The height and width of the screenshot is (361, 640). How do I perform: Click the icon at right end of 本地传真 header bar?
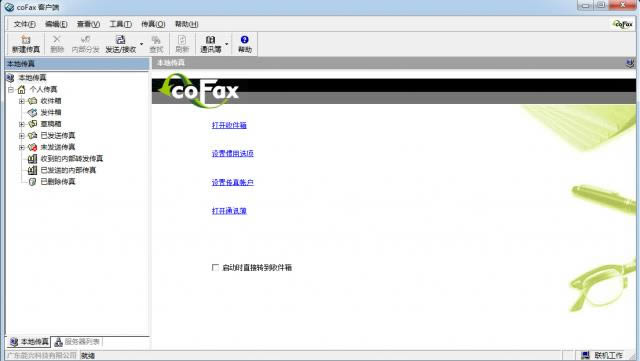[630, 63]
